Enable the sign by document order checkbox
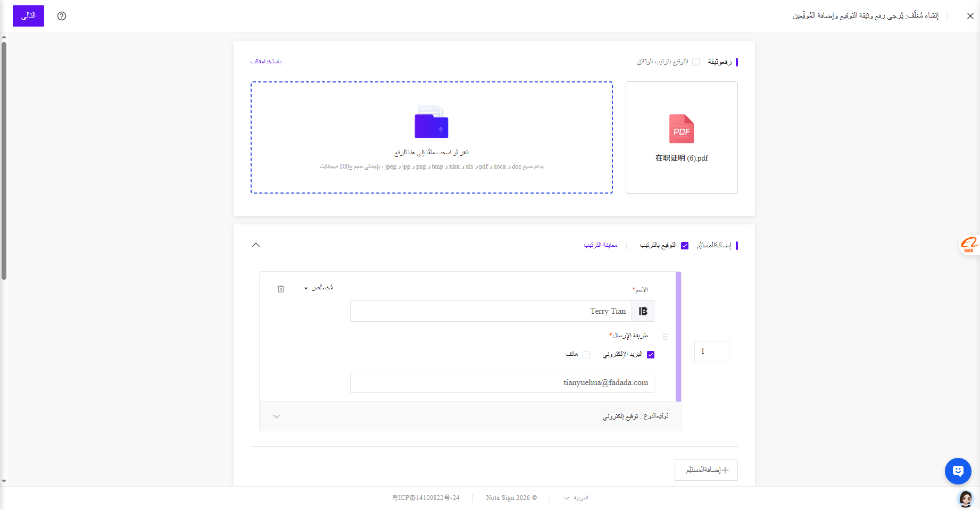The height and width of the screenshot is (510, 980). 696,62
